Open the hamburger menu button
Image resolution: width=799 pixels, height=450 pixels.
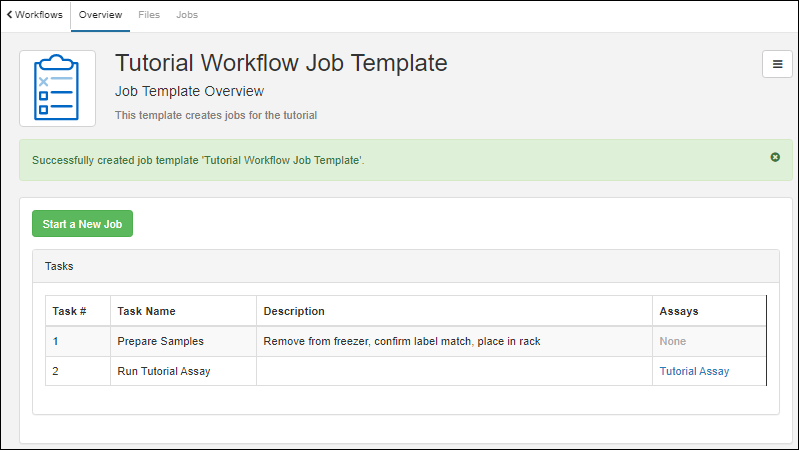click(x=777, y=63)
